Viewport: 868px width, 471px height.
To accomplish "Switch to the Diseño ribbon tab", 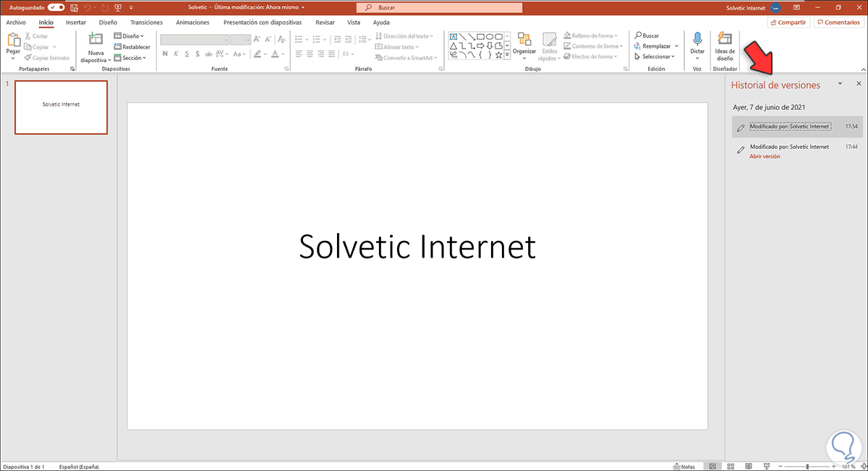I will 108,22.
